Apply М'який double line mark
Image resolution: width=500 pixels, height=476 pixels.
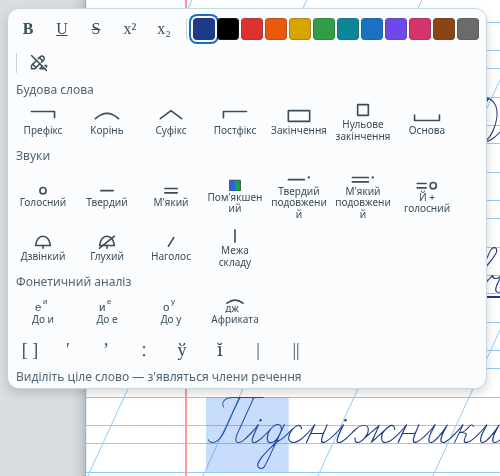tap(171, 196)
